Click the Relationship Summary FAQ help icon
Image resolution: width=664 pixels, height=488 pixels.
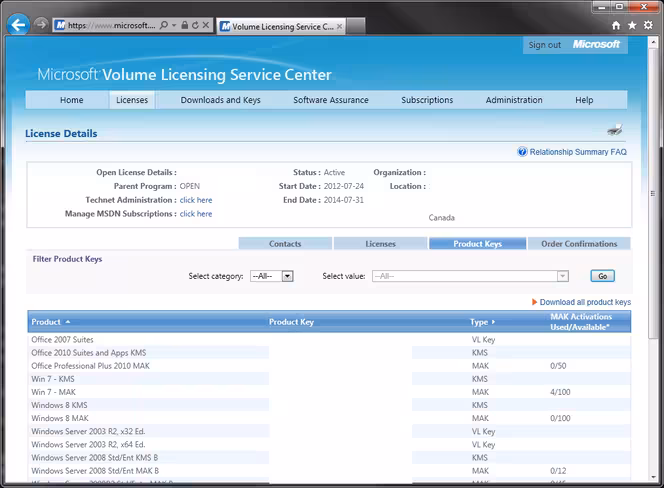[x=522, y=152]
